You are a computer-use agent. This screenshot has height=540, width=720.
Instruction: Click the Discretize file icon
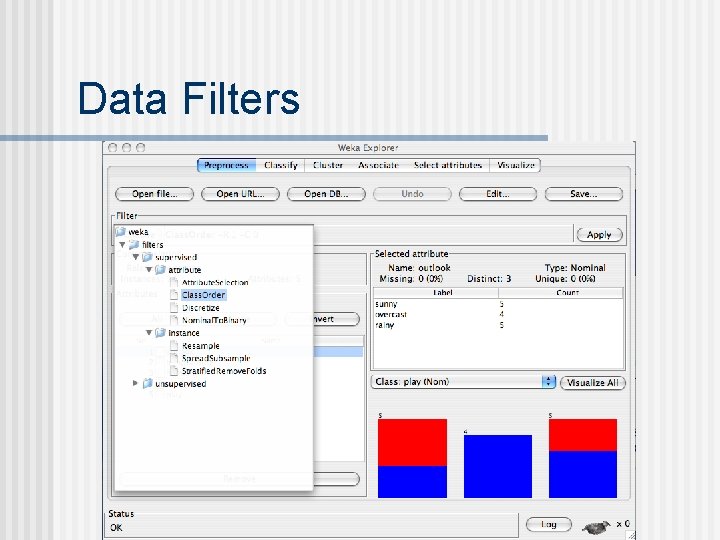coord(174,307)
